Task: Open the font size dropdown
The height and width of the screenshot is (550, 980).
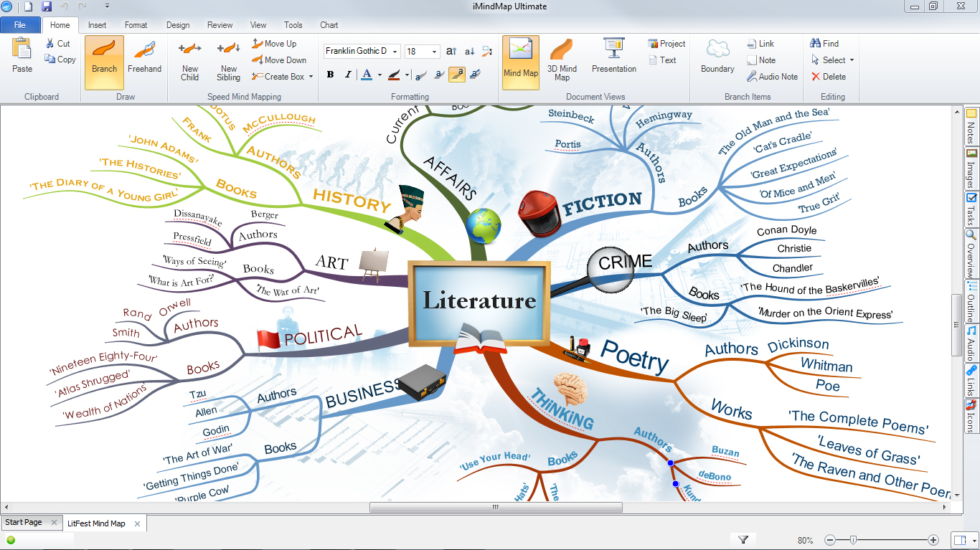Action: [x=435, y=52]
